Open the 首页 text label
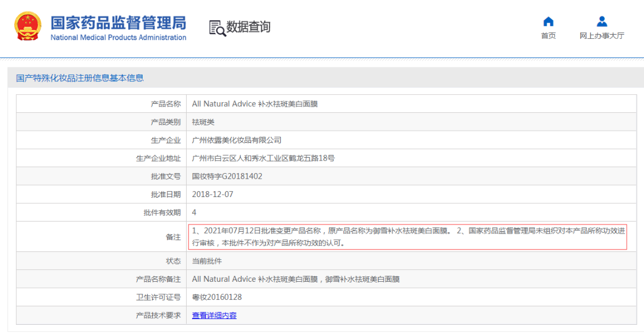 [x=548, y=36]
